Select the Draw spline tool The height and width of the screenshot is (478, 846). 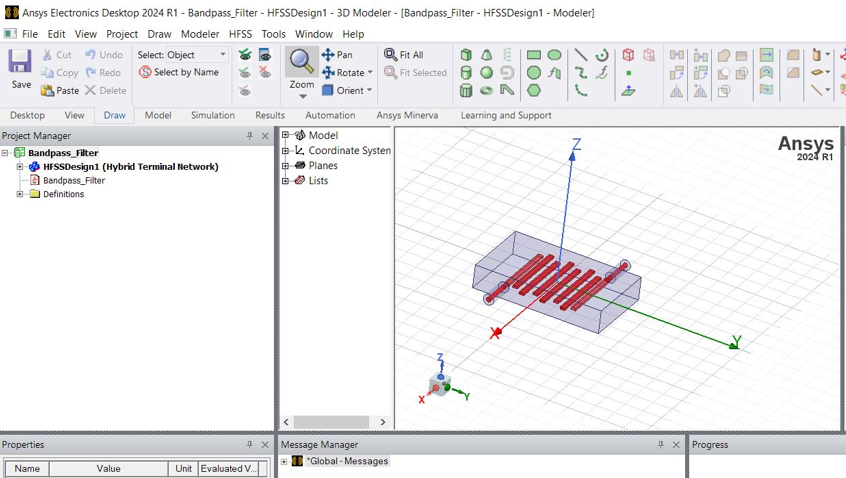pos(581,73)
